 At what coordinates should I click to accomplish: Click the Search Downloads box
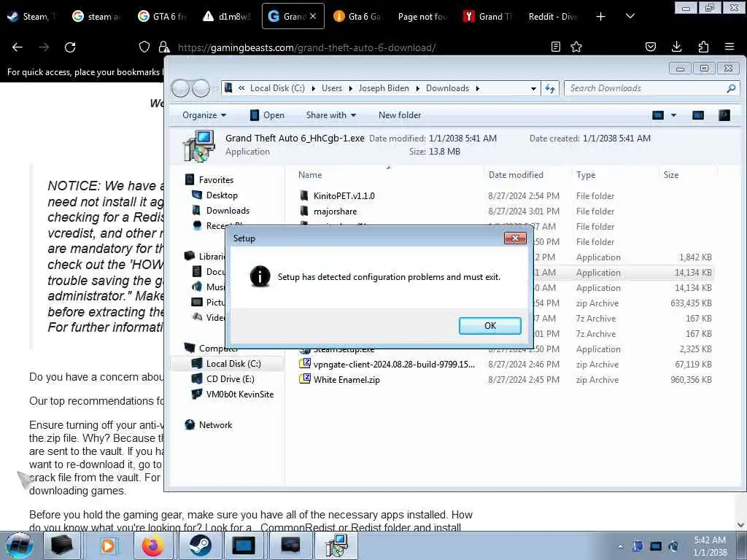[651, 88]
